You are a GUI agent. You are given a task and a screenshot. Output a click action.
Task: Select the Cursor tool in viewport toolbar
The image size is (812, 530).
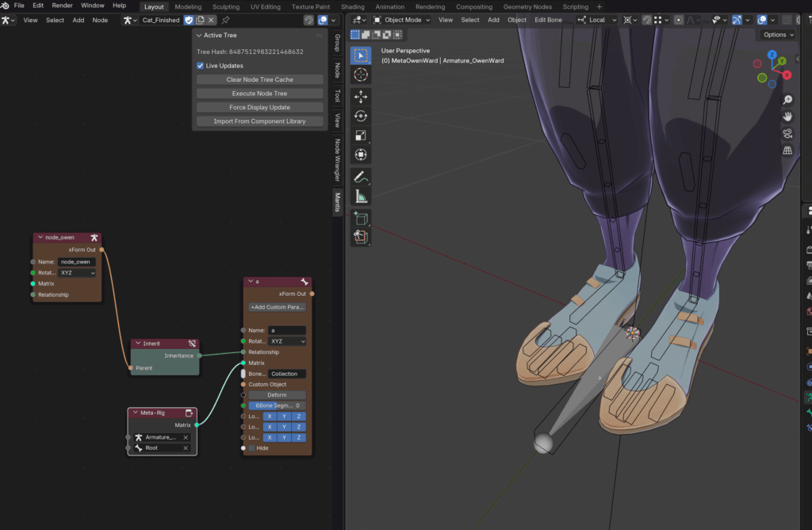coord(361,75)
